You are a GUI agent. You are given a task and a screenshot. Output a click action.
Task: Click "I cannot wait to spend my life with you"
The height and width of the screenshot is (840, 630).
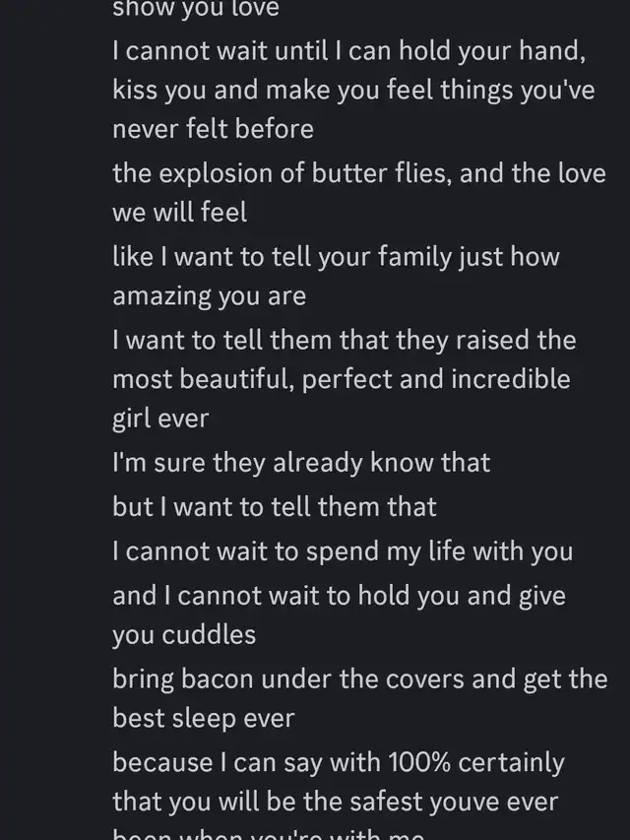pos(343,551)
